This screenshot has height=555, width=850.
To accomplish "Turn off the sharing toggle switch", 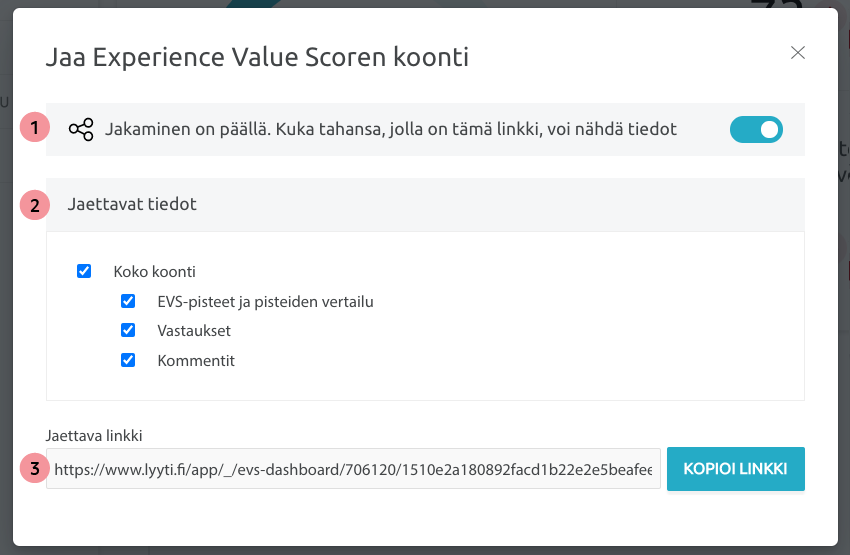I will (756, 130).
